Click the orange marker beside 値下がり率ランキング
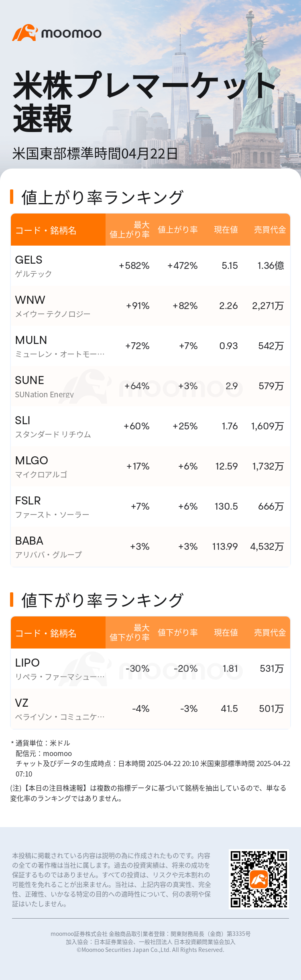The image size is (301, 980). click(x=12, y=600)
